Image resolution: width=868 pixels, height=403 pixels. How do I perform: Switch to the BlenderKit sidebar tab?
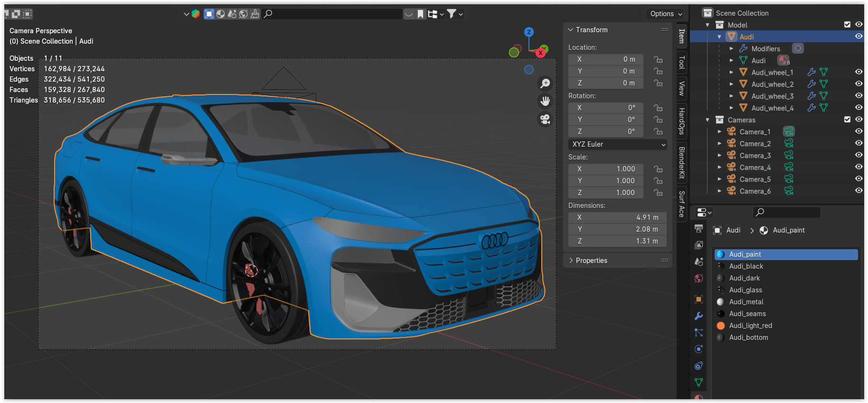pyautogui.click(x=682, y=163)
